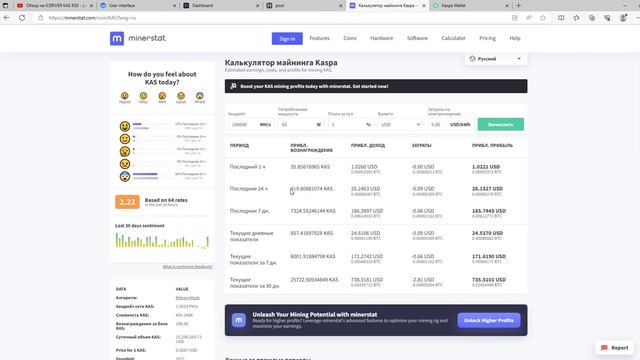Viewport: 640px width, 360px height.
Task: Click rocket icon in black boost banner
Action: [233, 86]
